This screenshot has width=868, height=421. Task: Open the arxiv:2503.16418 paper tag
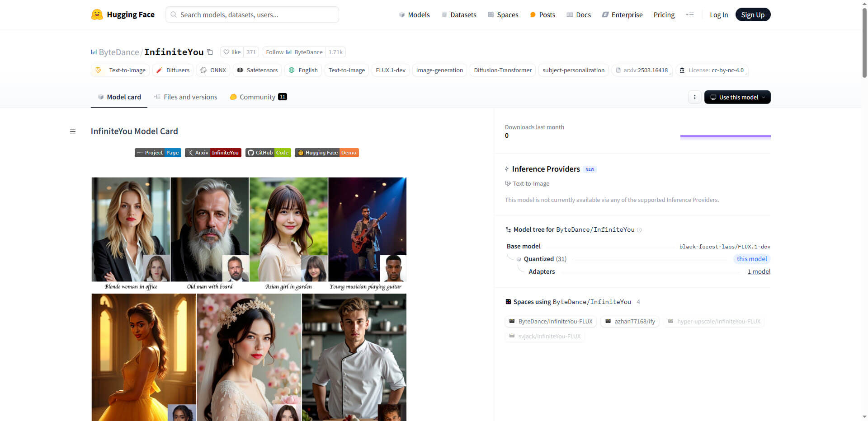642,70
